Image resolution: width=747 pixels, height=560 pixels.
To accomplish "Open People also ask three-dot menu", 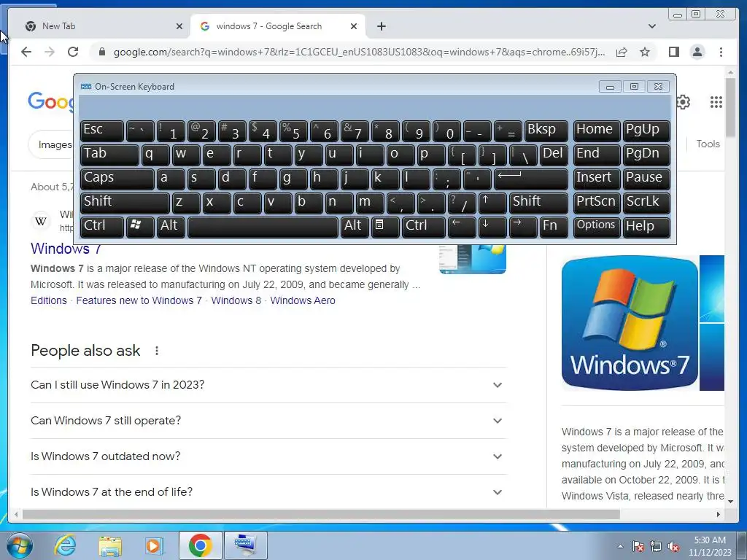I will [156, 351].
